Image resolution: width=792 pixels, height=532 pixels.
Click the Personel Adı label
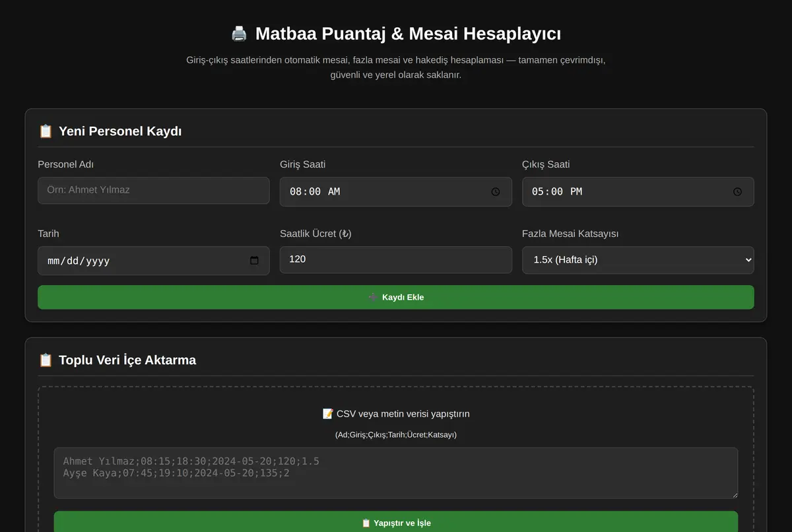[x=65, y=164]
